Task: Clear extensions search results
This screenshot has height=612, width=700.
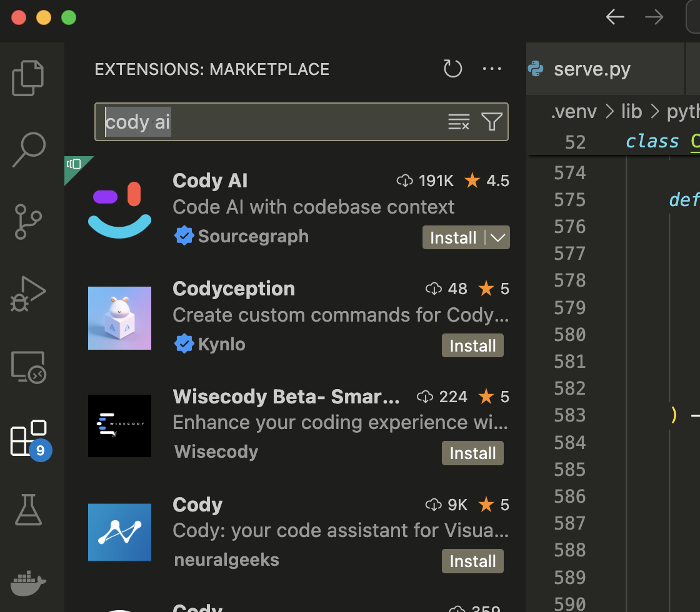Action: point(459,122)
